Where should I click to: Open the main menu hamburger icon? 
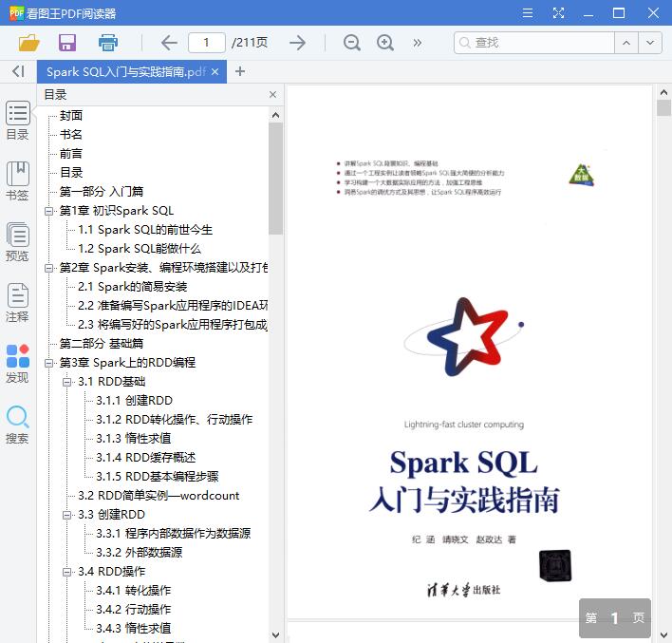click(x=528, y=13)
